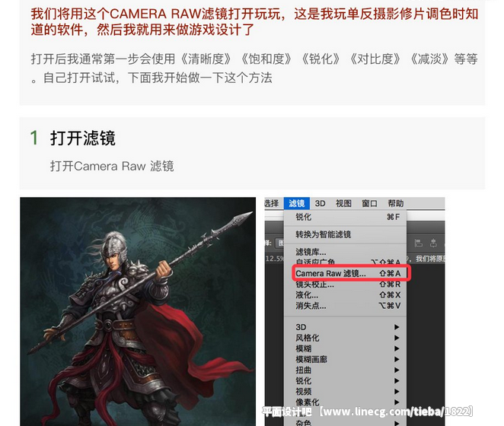Image resolution: width=504 pixels, height=426 pixels.
Task: Click the 选择 menu
Action: (272, 203)
